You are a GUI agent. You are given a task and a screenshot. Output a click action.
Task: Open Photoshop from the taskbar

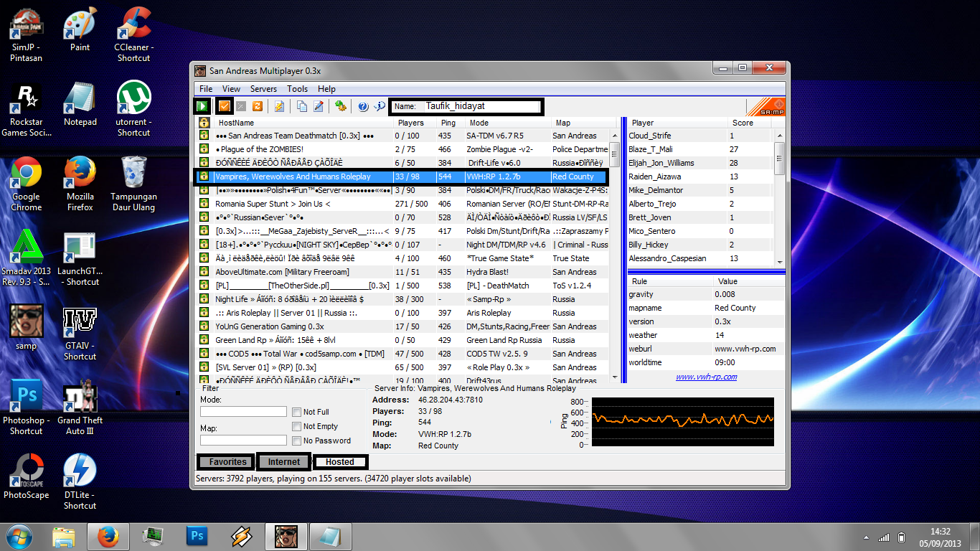coord(197,537)
